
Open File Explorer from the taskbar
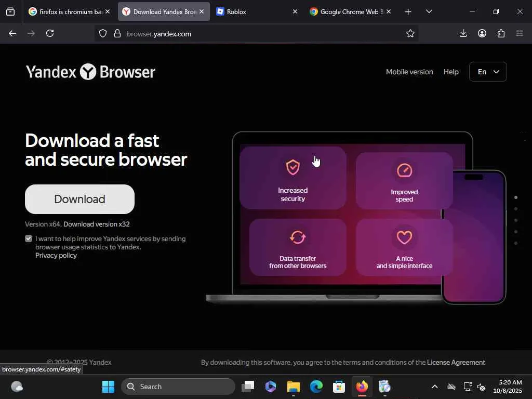click(x=293, y=387)
